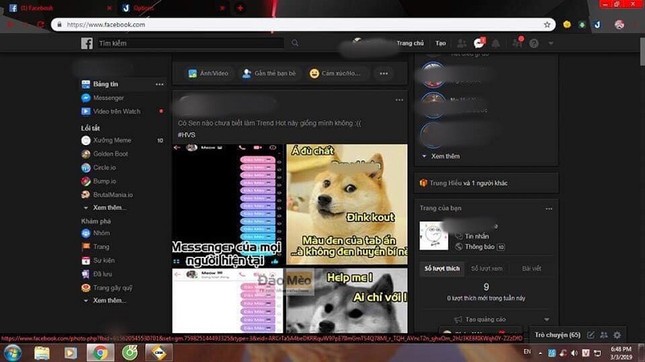Open Chrome from the Windows taskbar

click(x=100, y=353)
